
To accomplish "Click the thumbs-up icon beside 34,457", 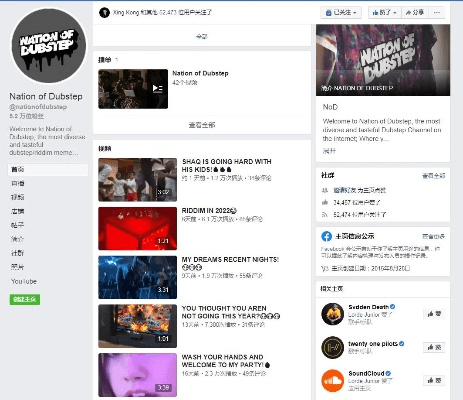I will (x=325, y=202).
